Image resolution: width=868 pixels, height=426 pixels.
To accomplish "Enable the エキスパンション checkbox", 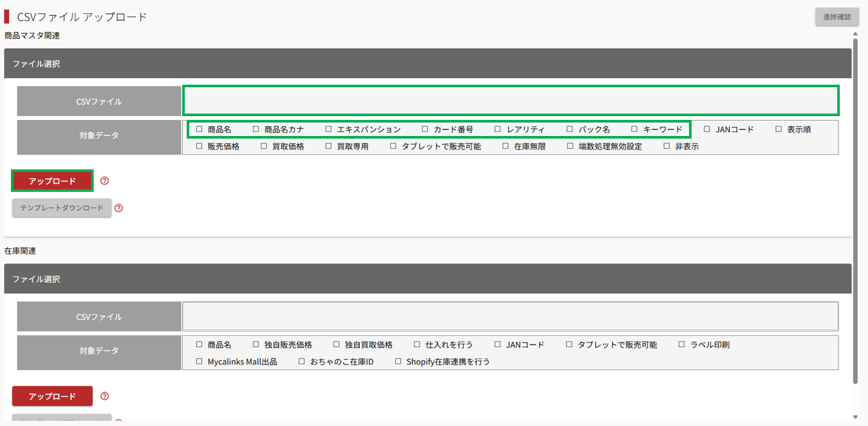I will (x=328, y=129).
